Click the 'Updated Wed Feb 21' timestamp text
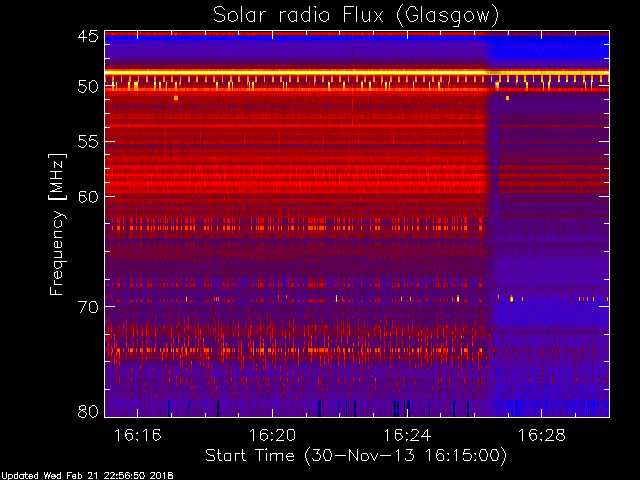This screenshot has height=480, width=640. [x=87, y=476]
